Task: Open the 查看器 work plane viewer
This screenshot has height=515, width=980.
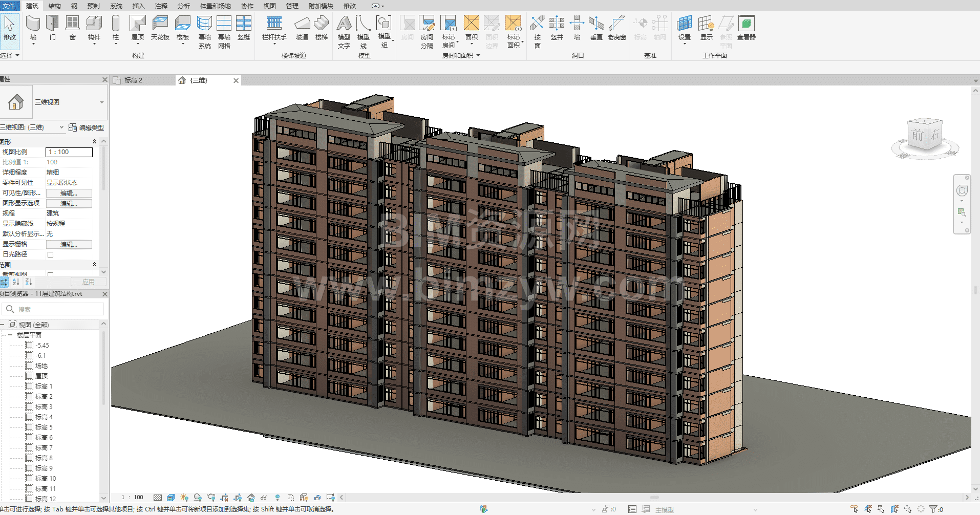Action: click(747, 28)
